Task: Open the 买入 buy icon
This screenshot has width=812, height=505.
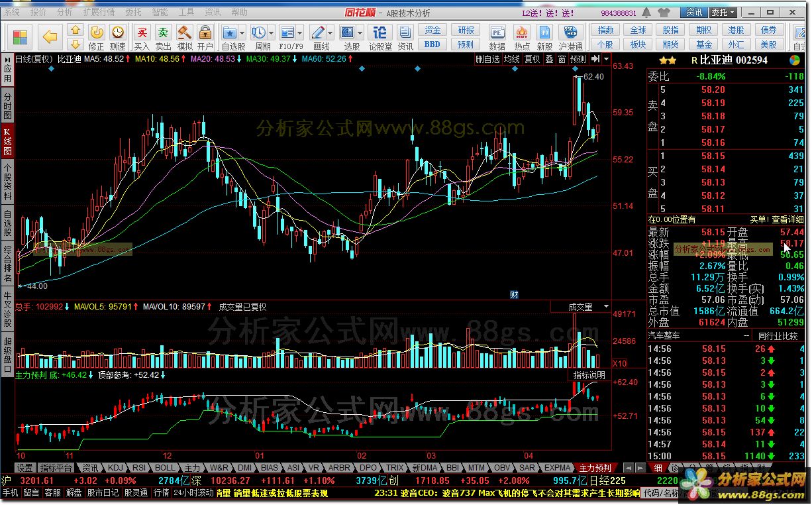Action: click(142, 32)
